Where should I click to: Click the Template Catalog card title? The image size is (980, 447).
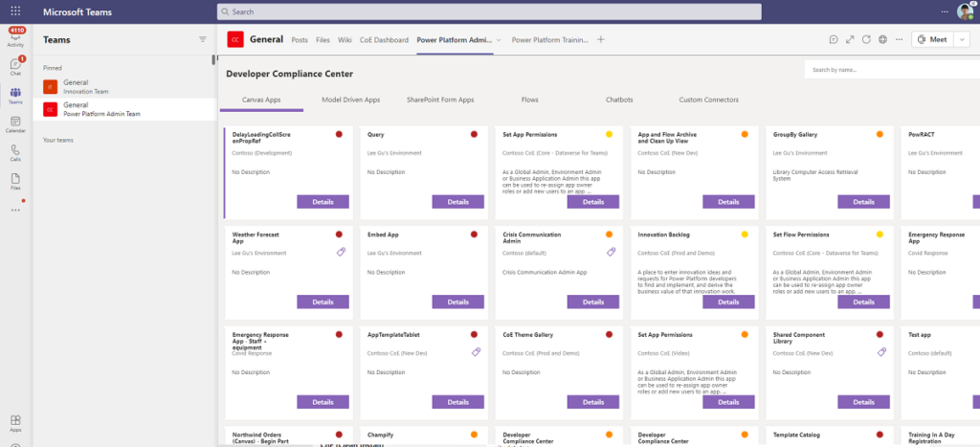pyautogui.click(x=796, y=435)
